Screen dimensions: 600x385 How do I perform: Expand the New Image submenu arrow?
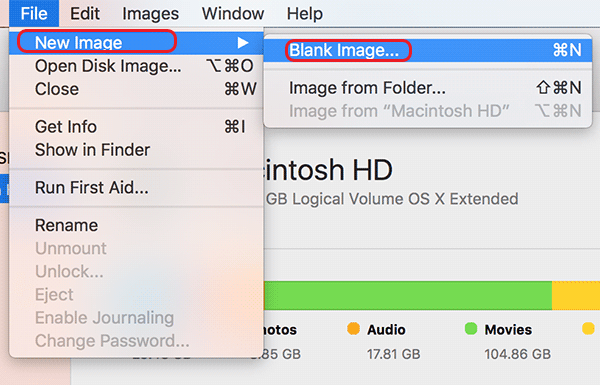click(243, 42)
